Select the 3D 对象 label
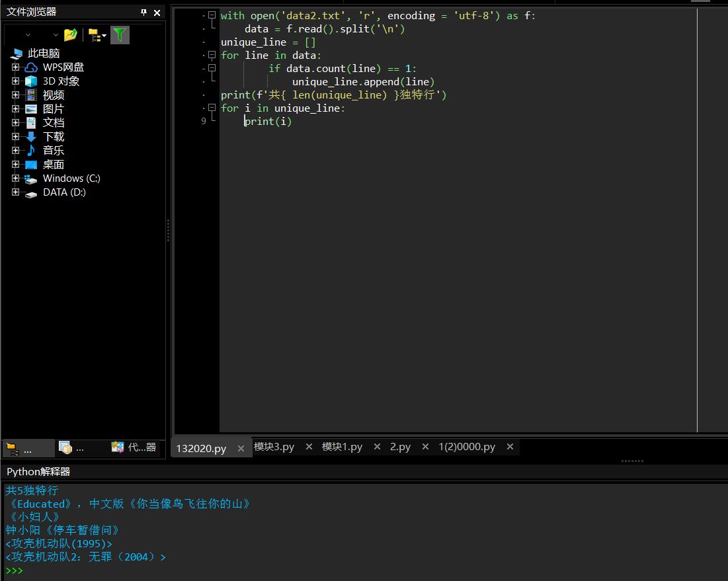Viewport: 728px width, 581px height. pyautogui.click(x=61, y=81)
